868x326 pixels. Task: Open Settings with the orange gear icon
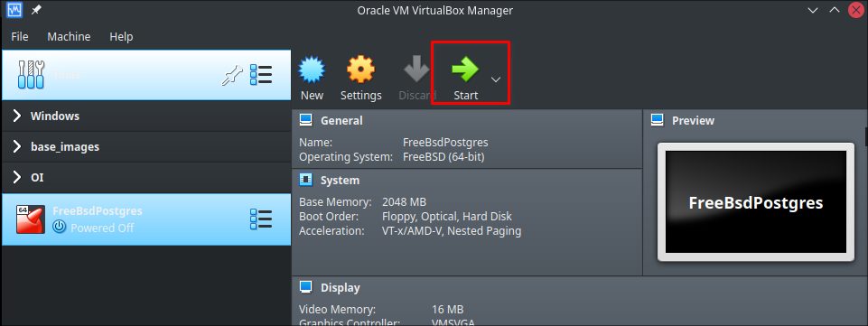coord(360,70)
